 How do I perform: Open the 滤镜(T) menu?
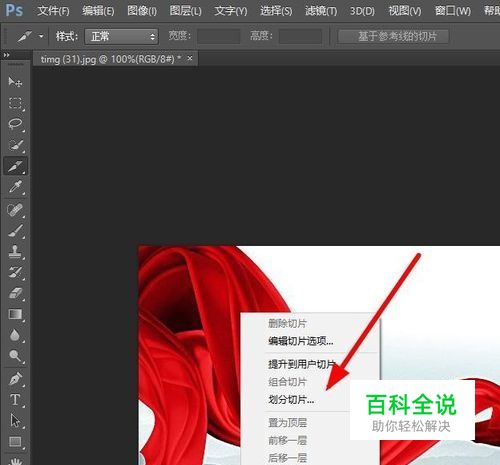click(x=321, y=11)
